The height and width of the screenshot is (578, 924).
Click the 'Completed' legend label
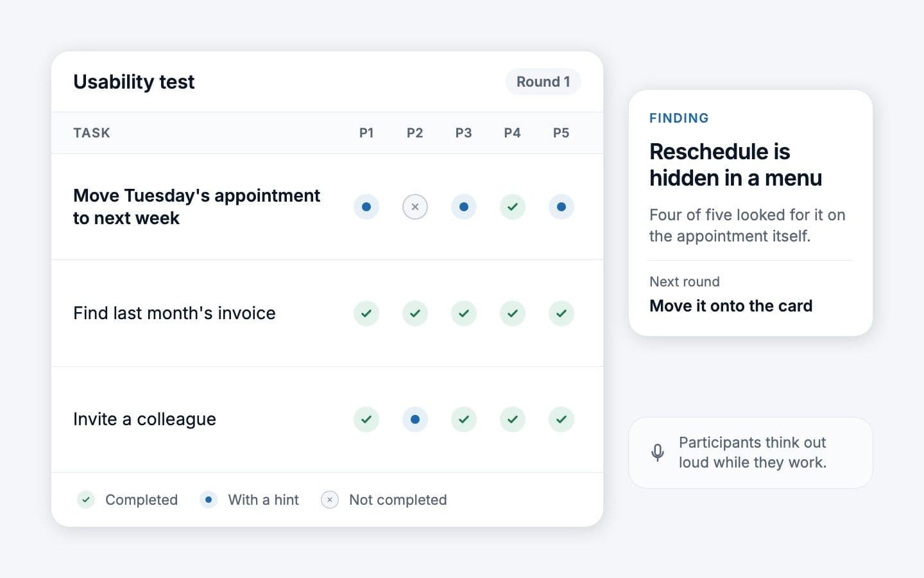point(141,500)
